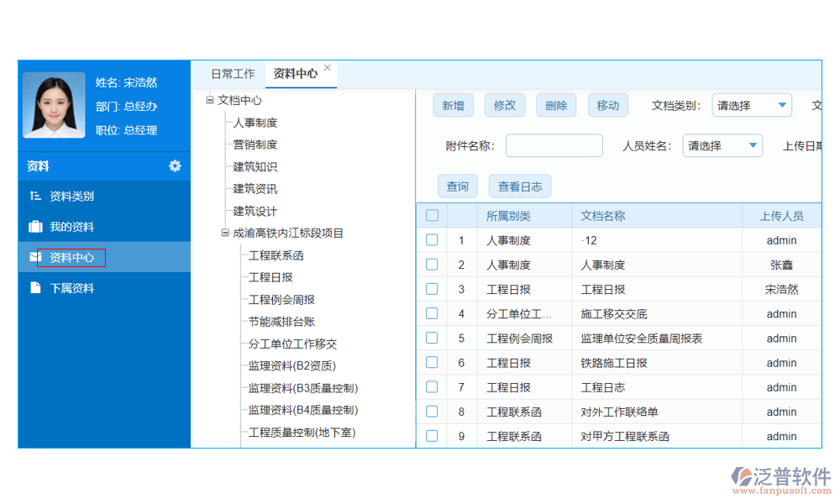Check the checkbox for row 人事制度
The width and height of the screenshot is (840, 504).
pos(432,265)
